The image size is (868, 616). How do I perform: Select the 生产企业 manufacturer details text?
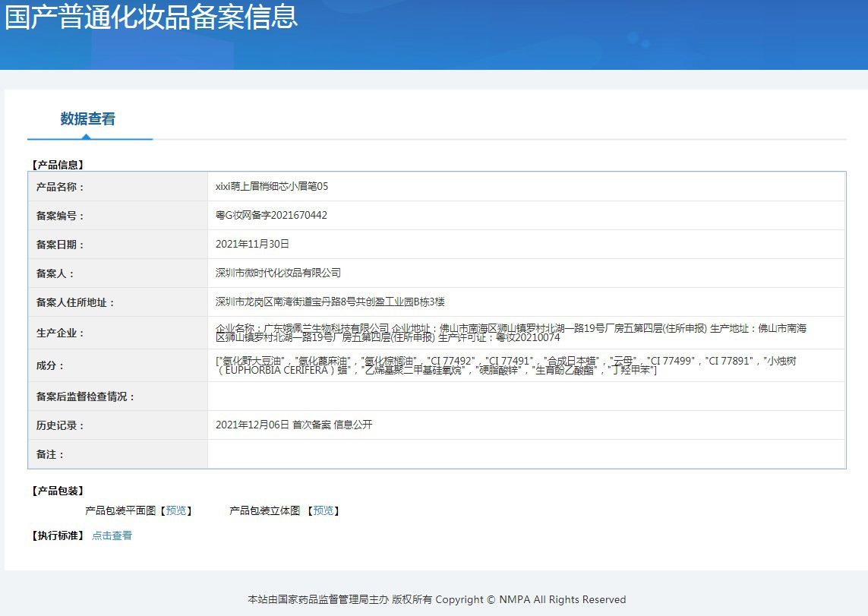[x=511, y=333]
